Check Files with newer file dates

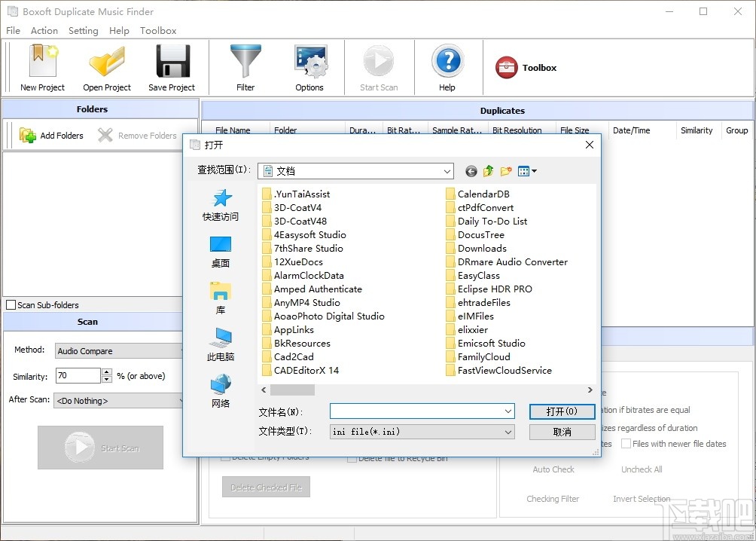(x=626, y=443)
